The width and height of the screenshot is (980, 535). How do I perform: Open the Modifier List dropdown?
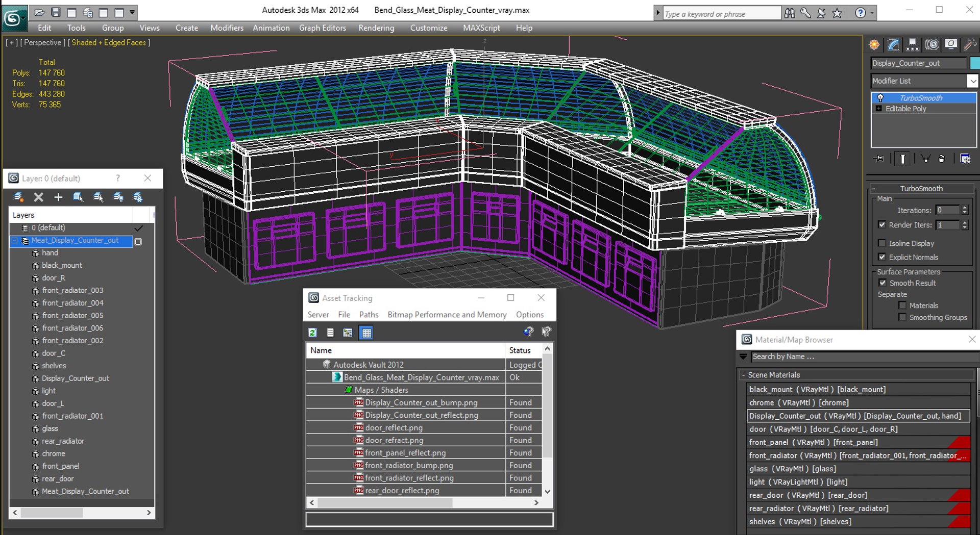[x=972, y=81]
